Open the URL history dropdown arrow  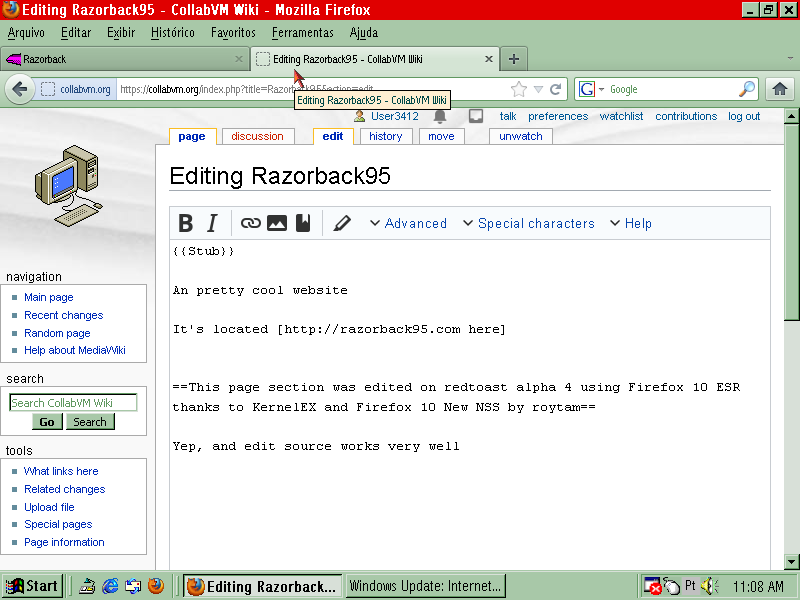point(538,89)
